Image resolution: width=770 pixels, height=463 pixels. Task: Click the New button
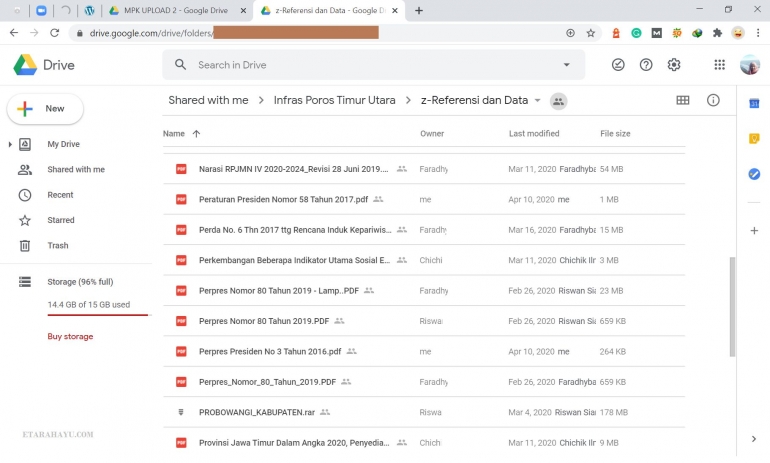coord(45,109)
